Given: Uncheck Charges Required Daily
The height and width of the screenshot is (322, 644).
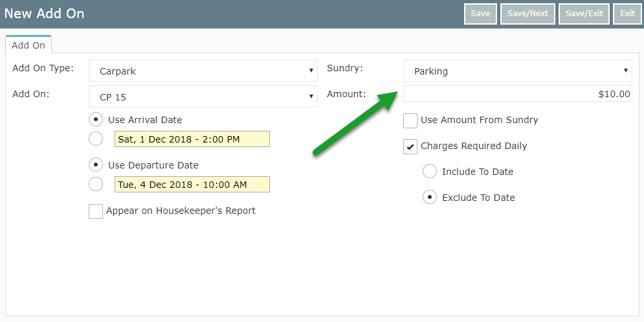Looking at the screenshot, I should [410, 147].
